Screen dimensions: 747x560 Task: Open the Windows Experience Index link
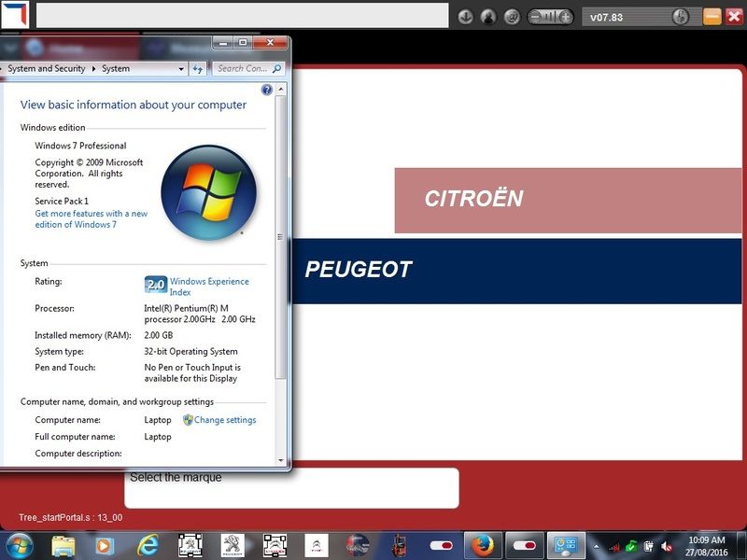point(209,287)
